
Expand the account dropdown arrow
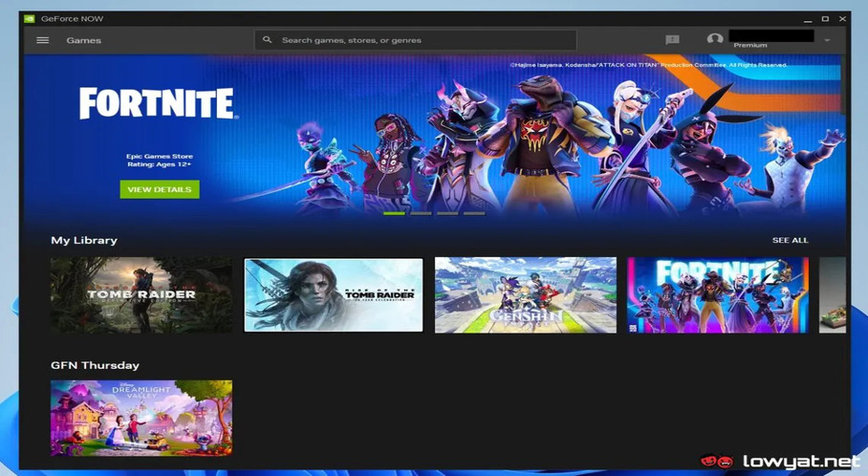pyautogui.click(x=827, y=40)
